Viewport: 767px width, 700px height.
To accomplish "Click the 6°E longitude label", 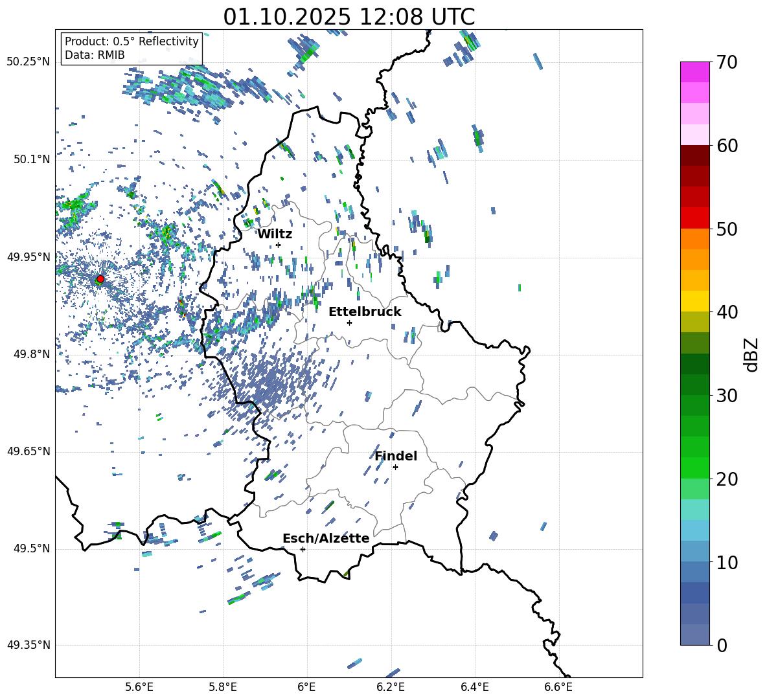I will click(x=306, y=687).
